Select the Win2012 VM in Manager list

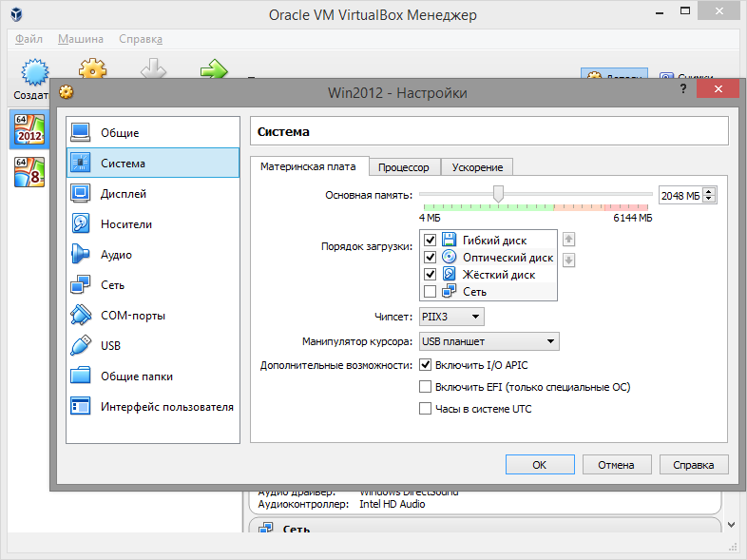29,129
